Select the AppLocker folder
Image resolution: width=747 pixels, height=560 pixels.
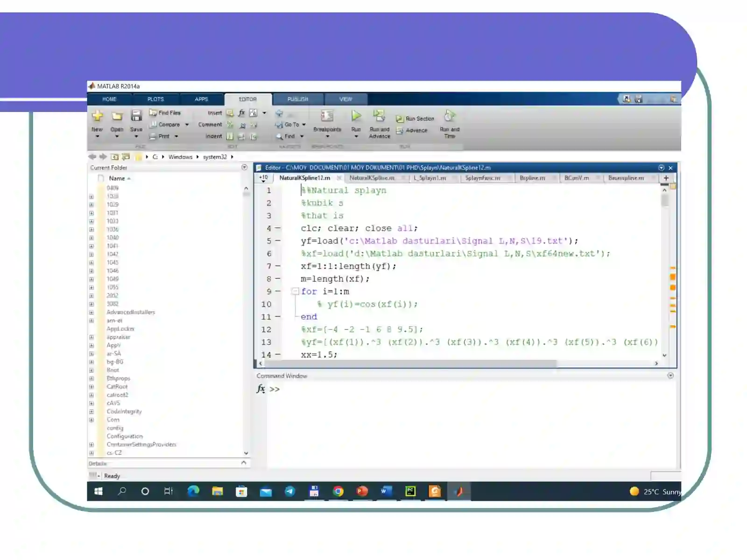point(120,329)
